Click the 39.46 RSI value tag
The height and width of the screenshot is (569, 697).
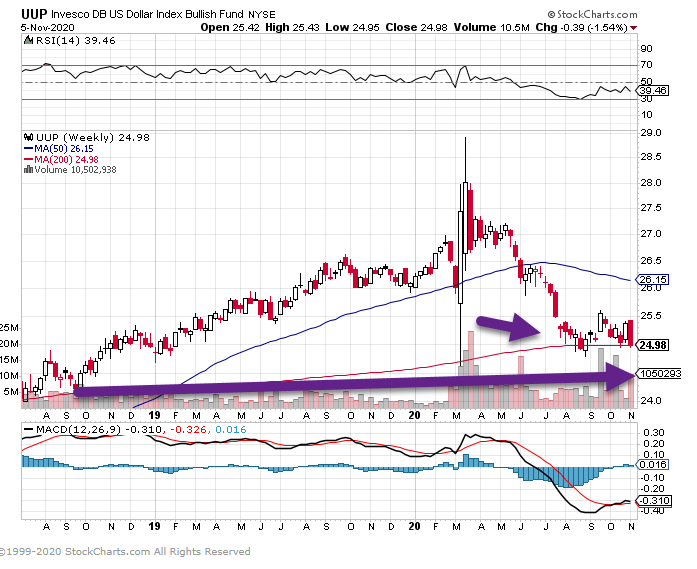pyautogui.click(x=653, y=91)
